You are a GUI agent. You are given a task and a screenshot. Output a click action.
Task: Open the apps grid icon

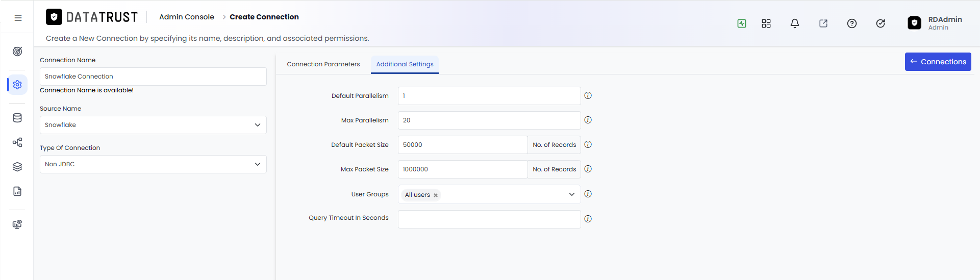coord(766,23)
